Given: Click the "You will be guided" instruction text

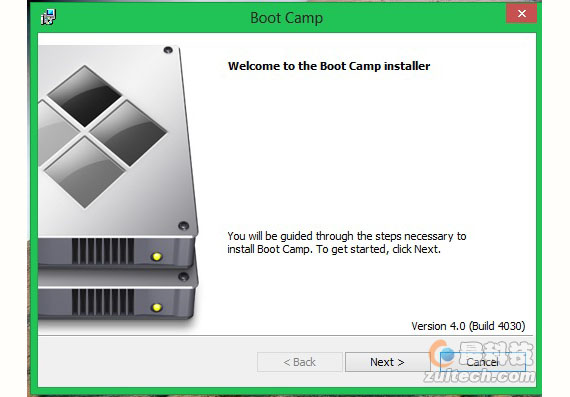Looking at the screenshot, I should [x=347, y=242].
